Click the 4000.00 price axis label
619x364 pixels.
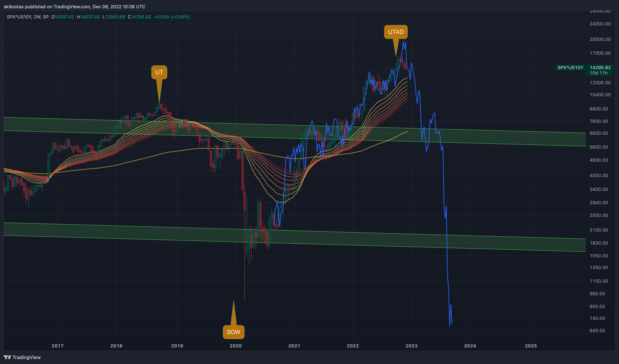click(x=599, y=175)
